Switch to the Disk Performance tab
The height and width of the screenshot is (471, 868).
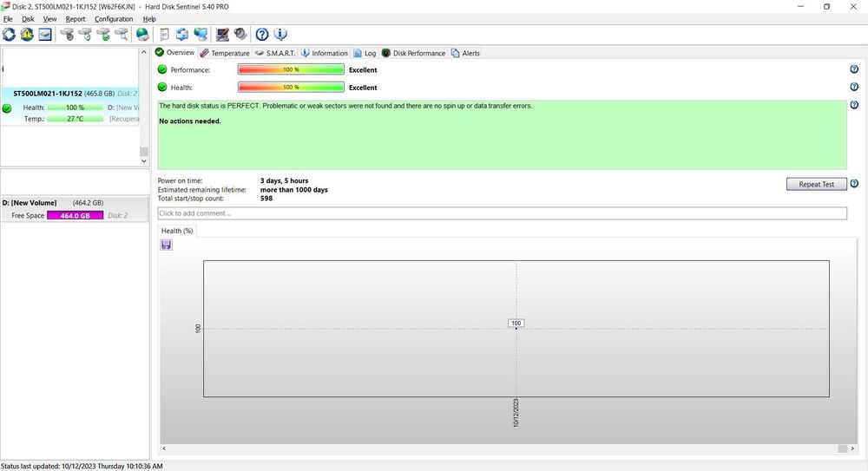[x=413, y=53]
